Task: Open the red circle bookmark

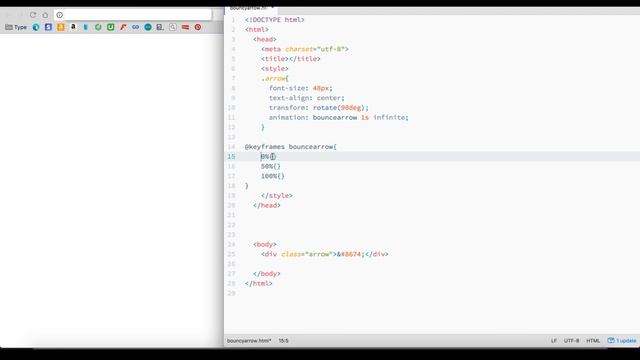Action: [198, 27]
